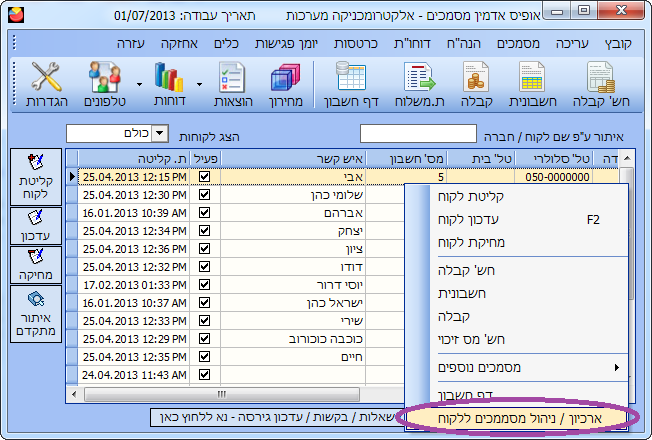Click the עדכון side button
This screenshot has width=652, height=440.
[x=36, y=226]
